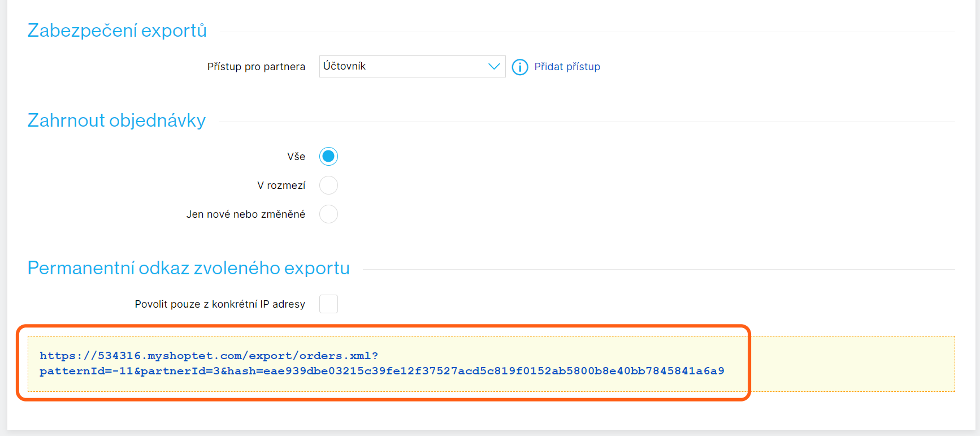Click the 'Vše' label text
980x436 pixels.
[296, 157]
